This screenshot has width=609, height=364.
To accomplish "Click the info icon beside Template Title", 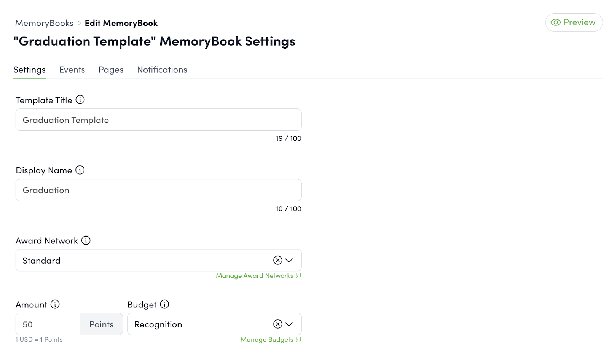I will [80, 100].
